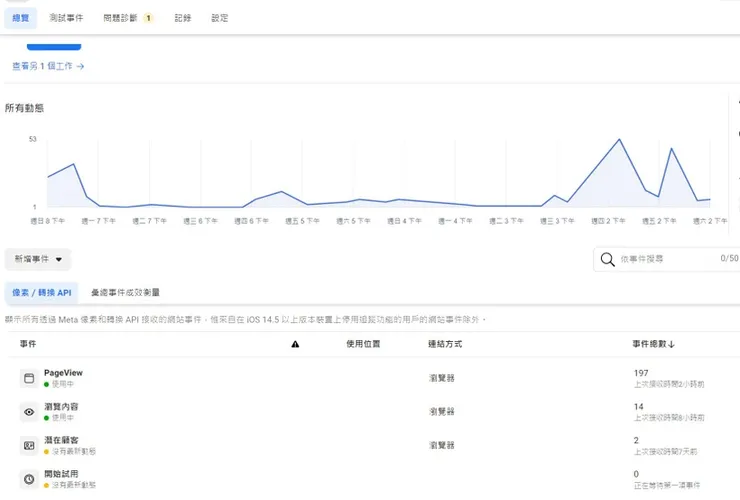Click the 使用位置 column header

(x=363, y=344)
